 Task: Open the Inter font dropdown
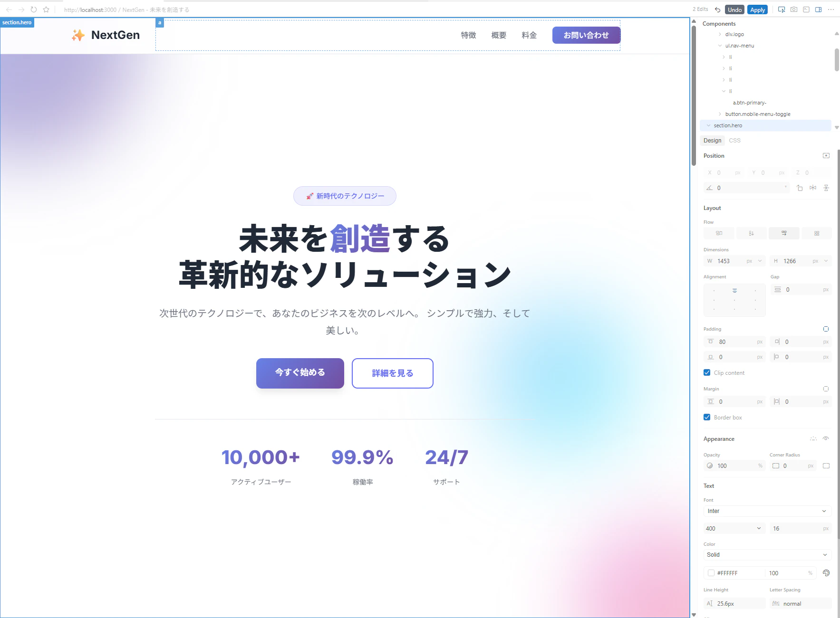[x=766, y=511]
